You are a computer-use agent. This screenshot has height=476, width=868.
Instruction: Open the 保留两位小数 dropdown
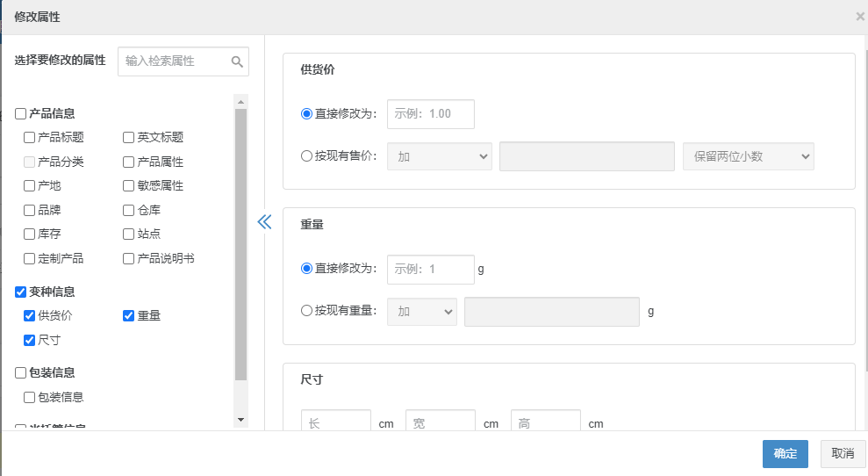coord(749,156)
